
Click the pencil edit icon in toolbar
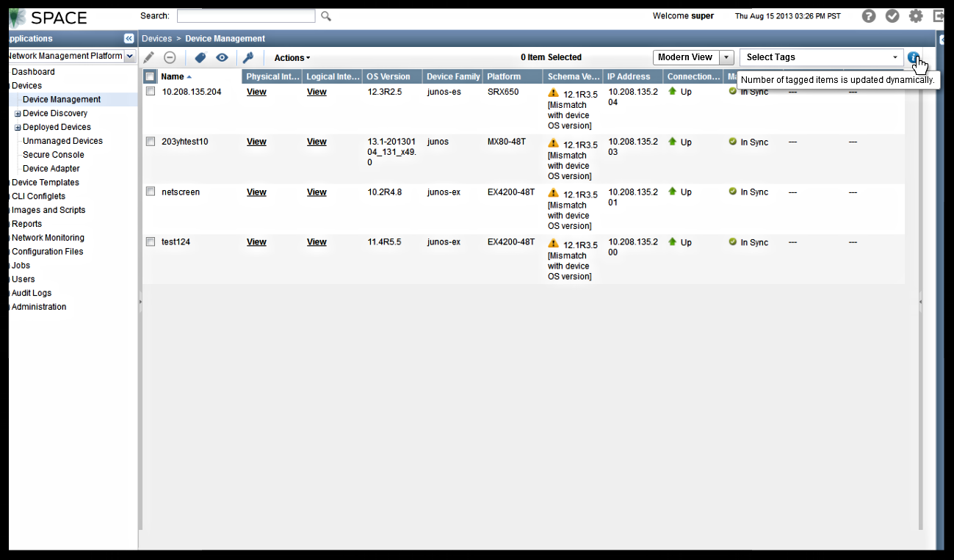148,57
